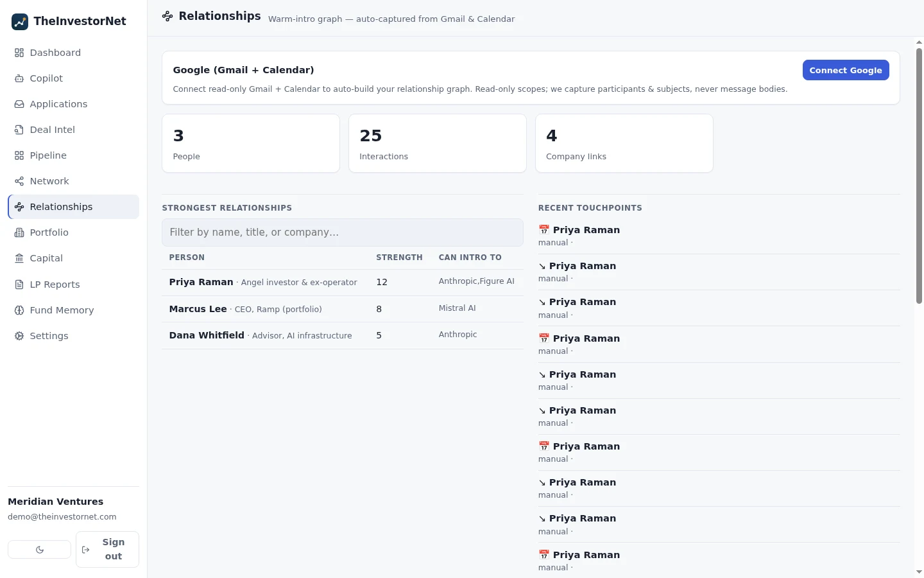Go to the Deal Intel menu item
Viewport: 924px width, 578px height.
pyautogui.click(x=73, y=130)
